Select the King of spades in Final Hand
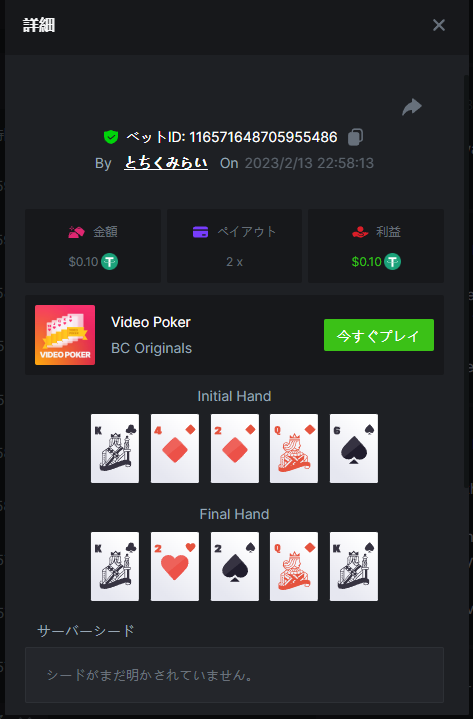The image size is (473, 719). (354, 566)
